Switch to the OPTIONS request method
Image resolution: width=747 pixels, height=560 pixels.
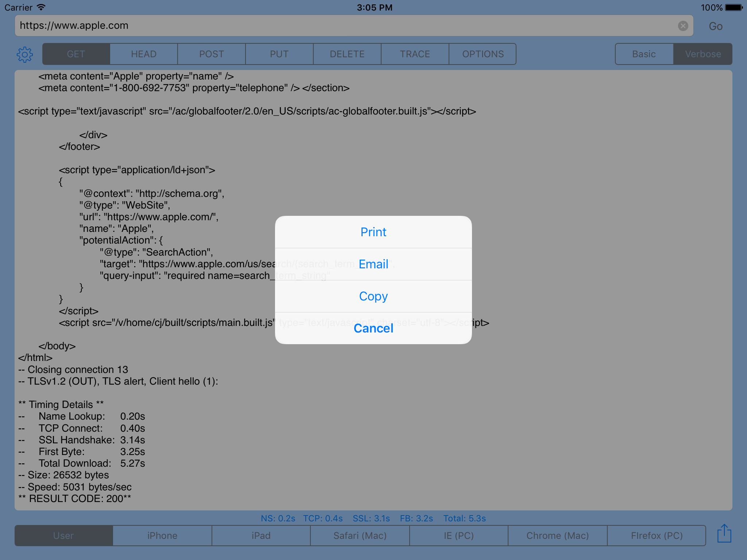[483, 54]
